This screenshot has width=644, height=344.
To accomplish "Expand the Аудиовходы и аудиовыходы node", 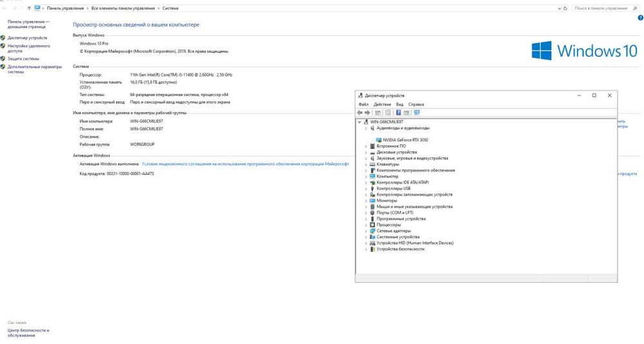I will pos(366,128).
